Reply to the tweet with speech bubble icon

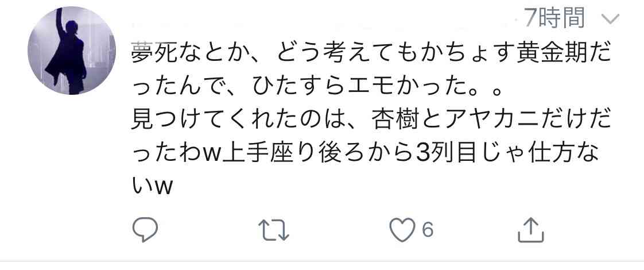(x=145, y=229)
